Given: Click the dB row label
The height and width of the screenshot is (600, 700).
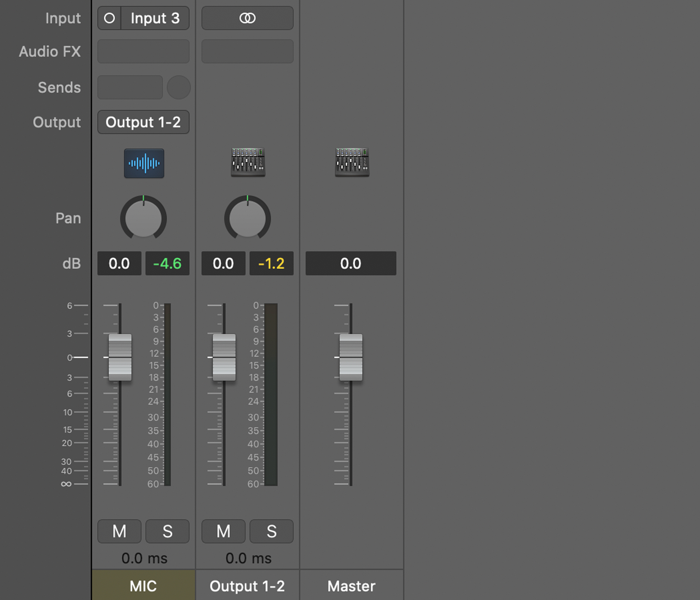Looking at the screenshot, I should tap(71, 263).
